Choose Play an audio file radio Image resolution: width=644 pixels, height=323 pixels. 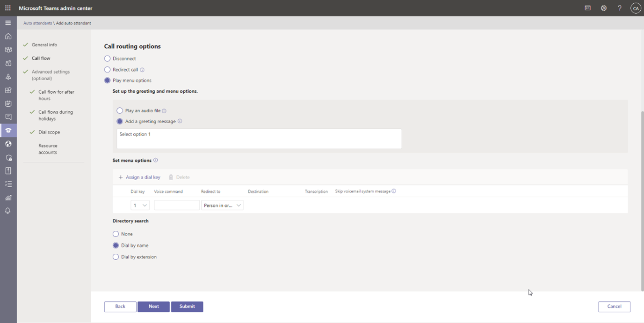(x=120, y=111)
